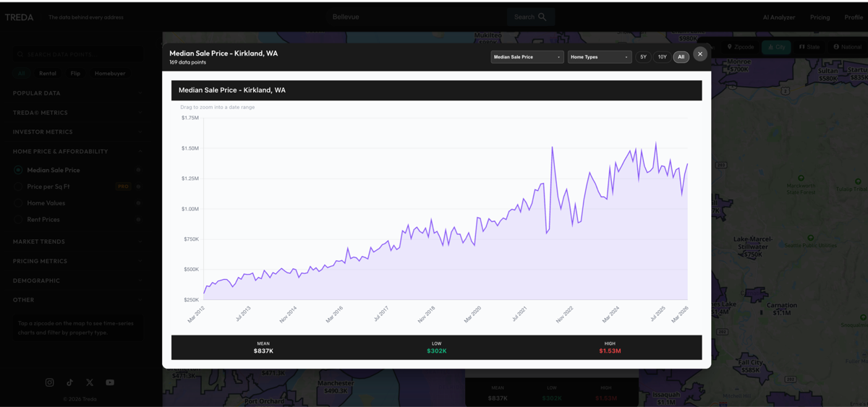Open the Profile menu
Viewport: 868px width, 407px height.
(854, 17)
